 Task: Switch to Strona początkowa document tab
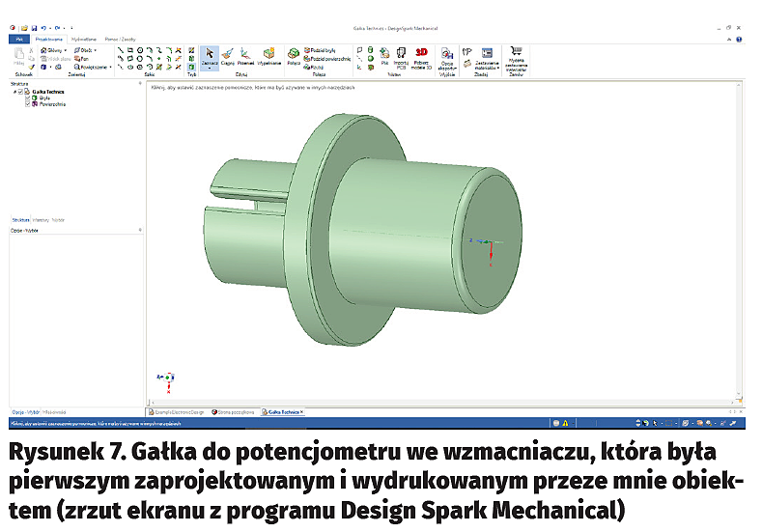(233, 412)
